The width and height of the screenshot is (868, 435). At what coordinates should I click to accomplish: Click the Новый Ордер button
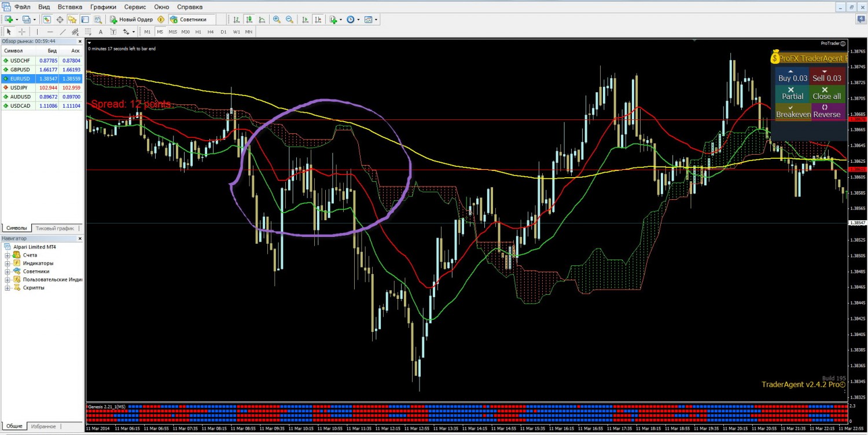131,19
